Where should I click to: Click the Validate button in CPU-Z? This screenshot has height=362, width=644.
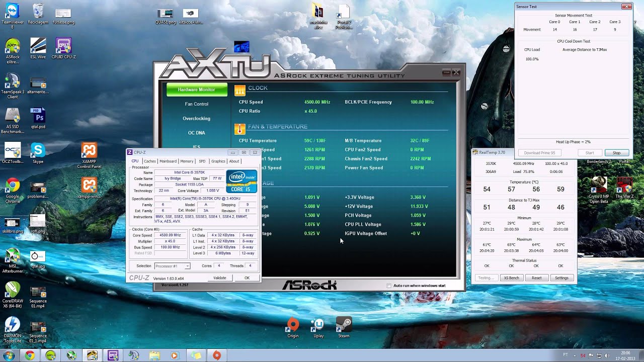[x=220, y=278]
